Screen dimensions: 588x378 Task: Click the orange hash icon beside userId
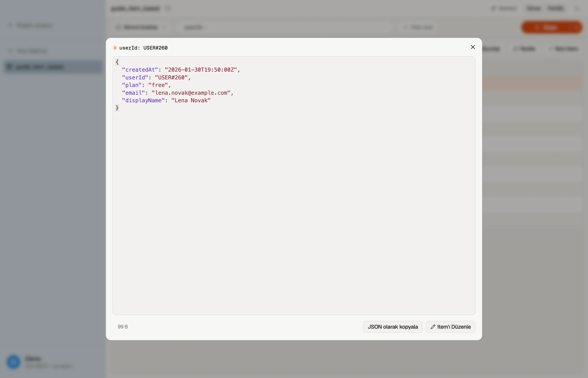(x=115, y=48)
